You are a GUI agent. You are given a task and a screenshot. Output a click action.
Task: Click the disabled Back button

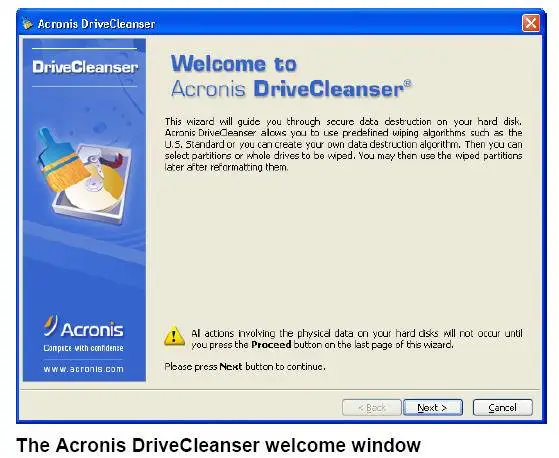372,407
